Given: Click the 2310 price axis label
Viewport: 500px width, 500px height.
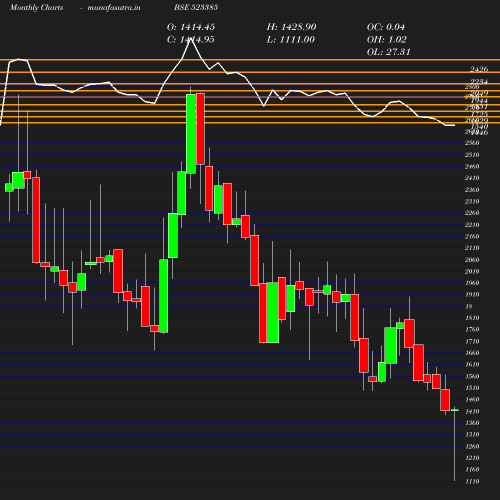Looking at the screenshot, I should tap(472, 201).
